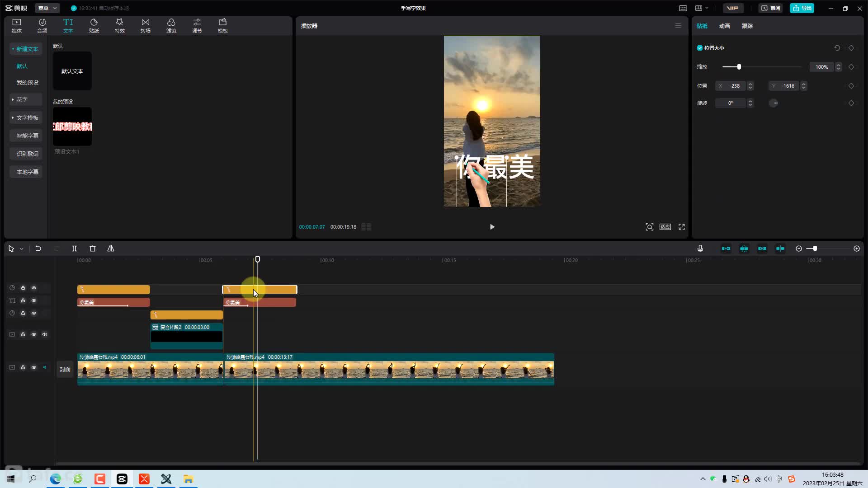Add keyframe for 位置 position
The height and width of the screenshot is (488, 868).
(851, 86)
